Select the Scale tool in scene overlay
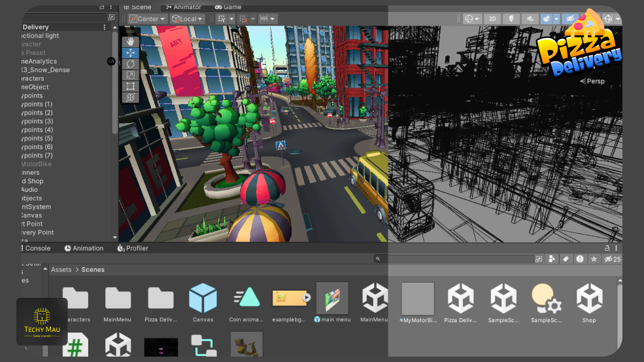Image resolution: width=644 pixels, height=362 pixels. (x=131, y=75)
